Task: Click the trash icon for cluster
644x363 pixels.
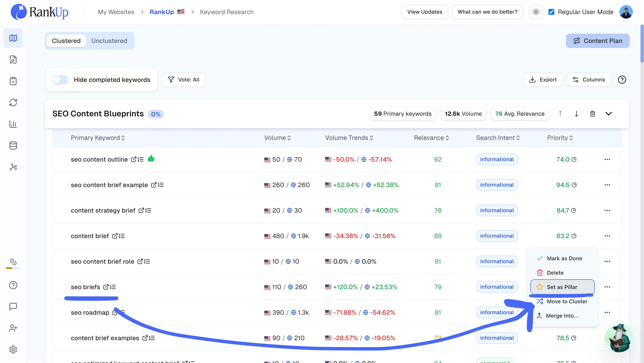Action: click(592, 114)
